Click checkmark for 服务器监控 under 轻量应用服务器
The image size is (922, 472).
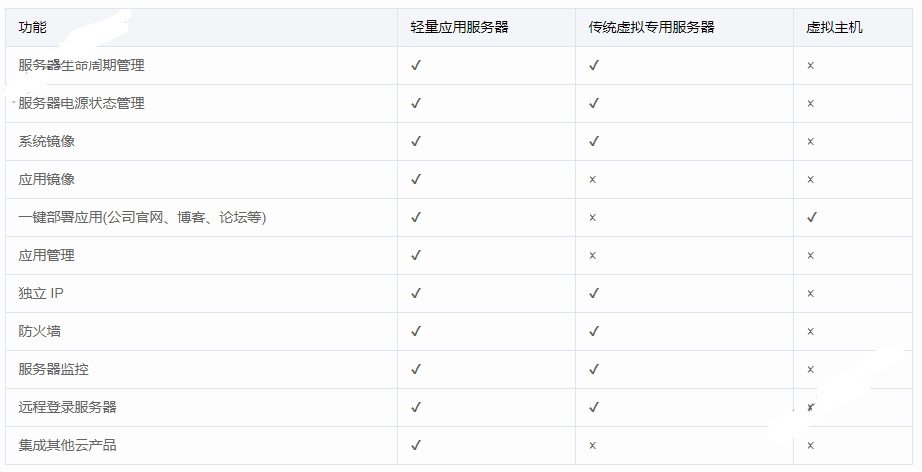[416, 370]
